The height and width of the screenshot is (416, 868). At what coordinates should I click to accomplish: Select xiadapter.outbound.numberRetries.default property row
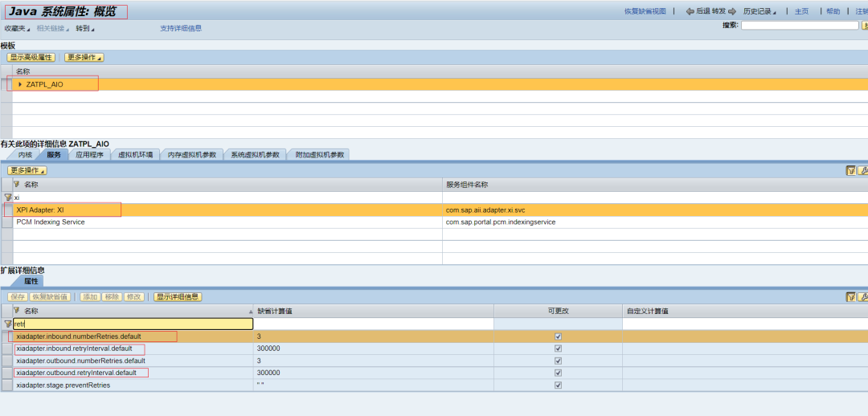[434, 361]
